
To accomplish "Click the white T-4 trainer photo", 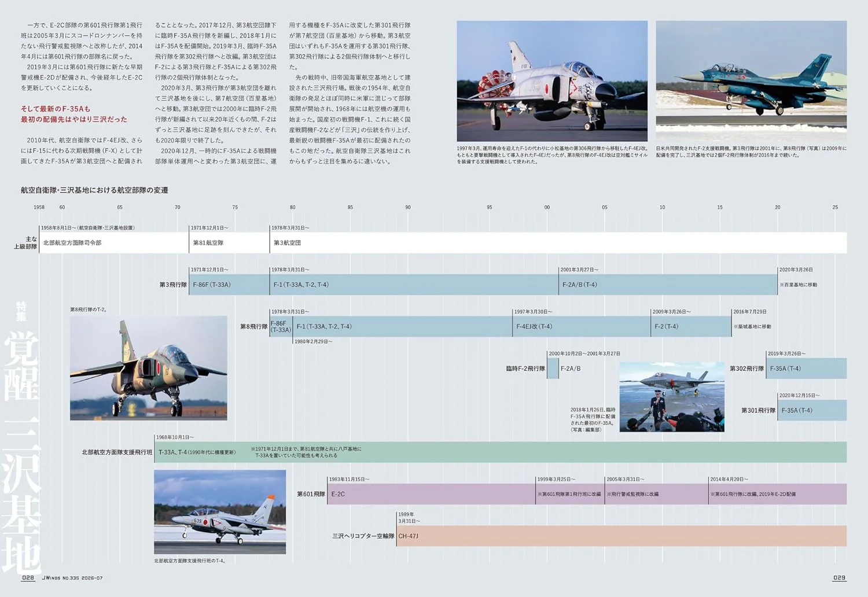I will 220,512.
